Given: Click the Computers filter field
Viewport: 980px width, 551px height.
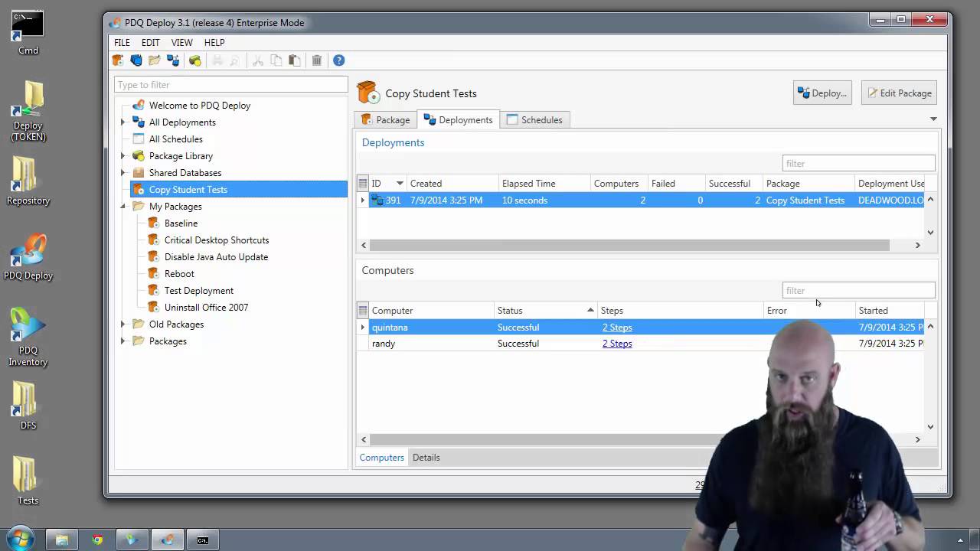Looking at the screenshot, I should (x=858, y=291).
